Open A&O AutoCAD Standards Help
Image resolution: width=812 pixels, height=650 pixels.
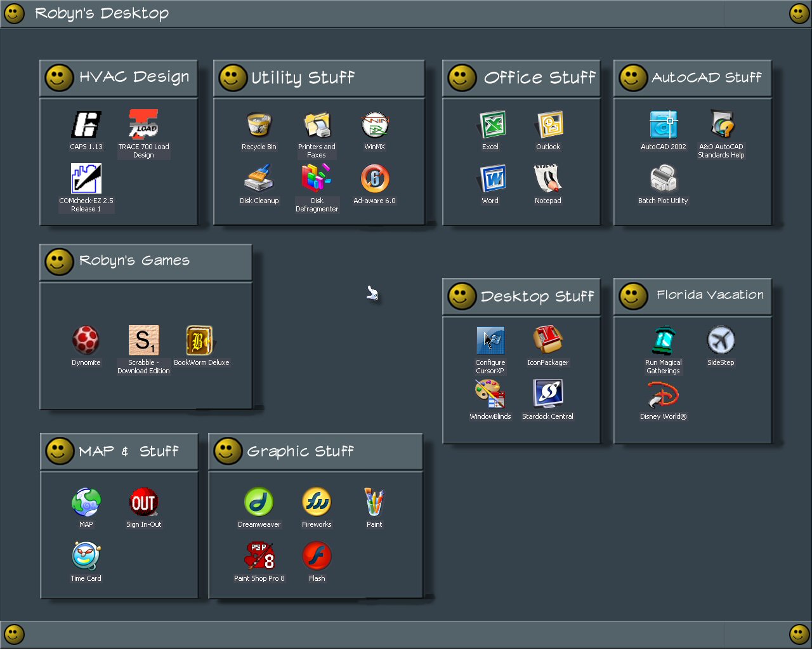[x=722, y=124]
